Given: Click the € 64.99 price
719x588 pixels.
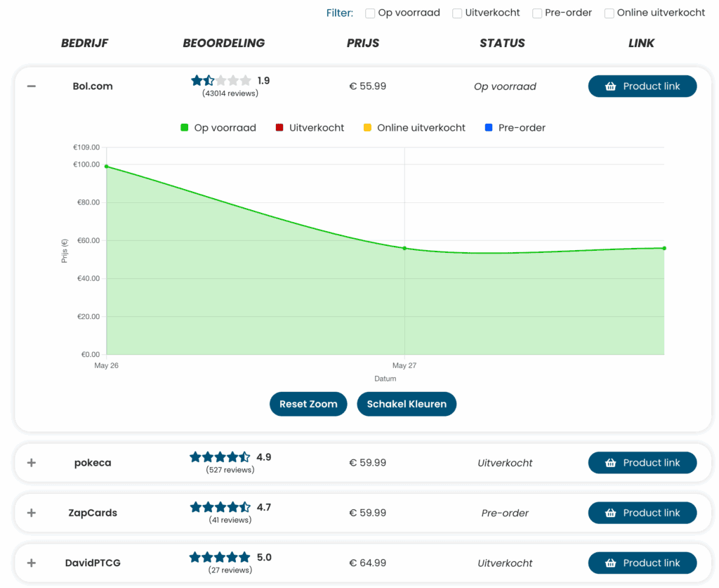Looking at the screenshot, I should pos(368,563).
